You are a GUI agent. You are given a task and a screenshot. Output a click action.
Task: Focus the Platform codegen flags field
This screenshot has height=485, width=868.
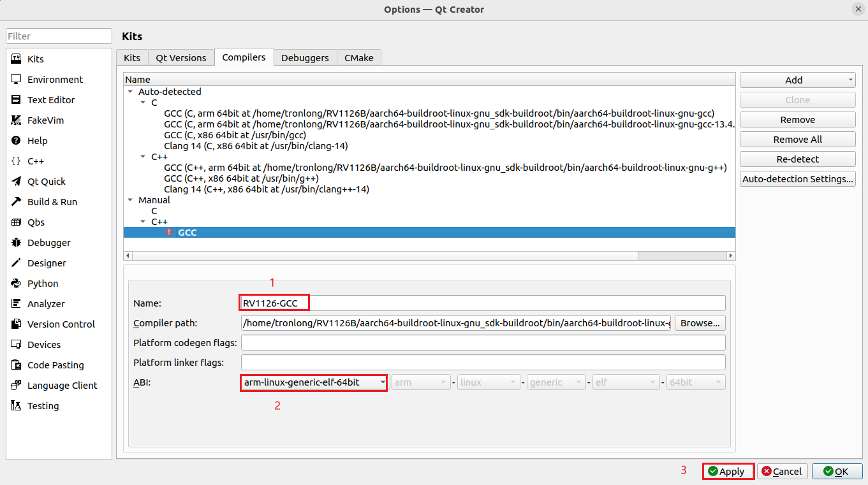(x=483, y=343)
